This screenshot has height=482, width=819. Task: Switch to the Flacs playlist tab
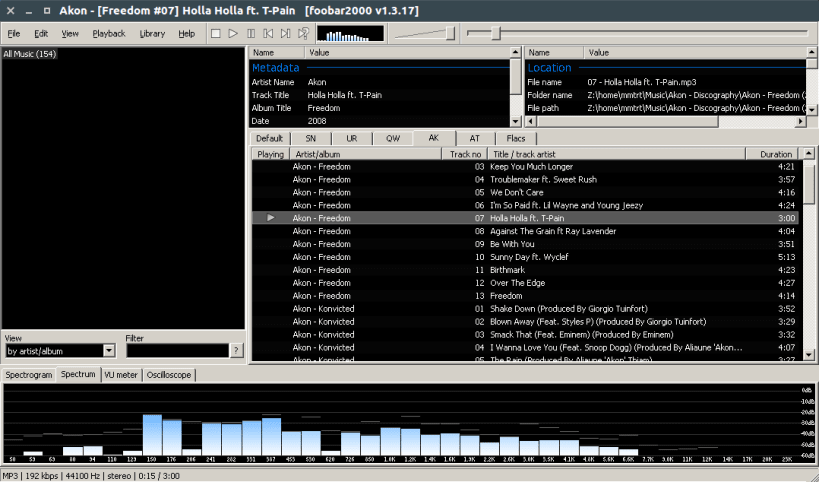516,138
